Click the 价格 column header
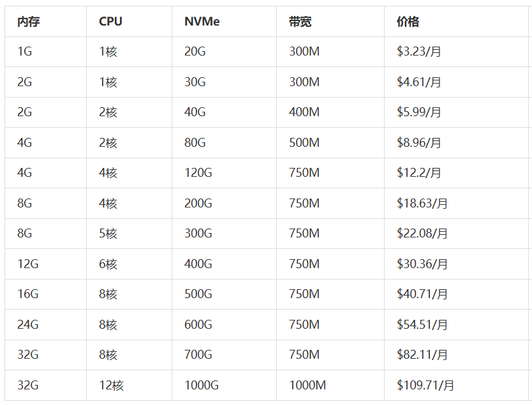 pyautogui.click(x=408, y=22)
